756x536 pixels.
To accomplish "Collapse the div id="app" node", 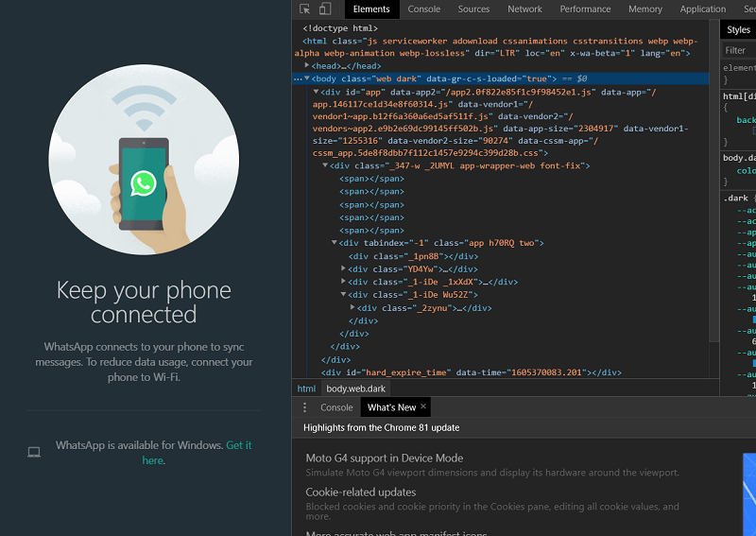I will pos(316,92).
